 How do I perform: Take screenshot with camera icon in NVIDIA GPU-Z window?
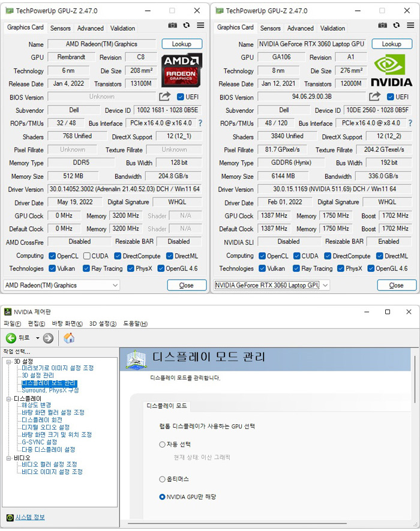point(382,25)
